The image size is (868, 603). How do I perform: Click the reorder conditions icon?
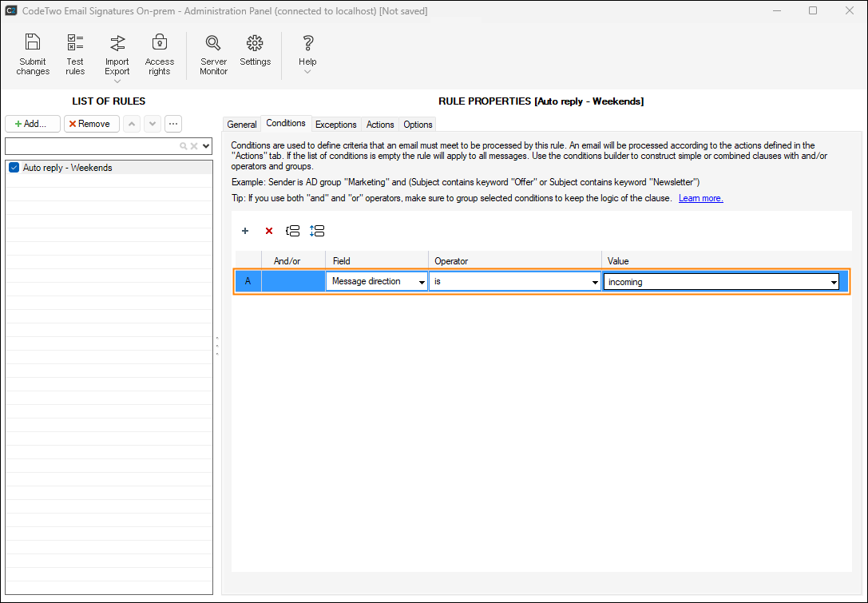pos(317,231)
